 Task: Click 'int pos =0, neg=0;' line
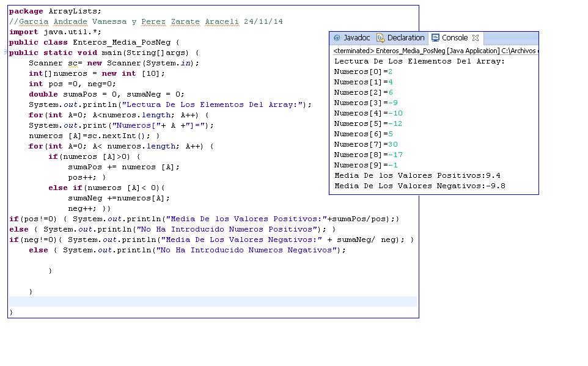(x=72, y=84)
